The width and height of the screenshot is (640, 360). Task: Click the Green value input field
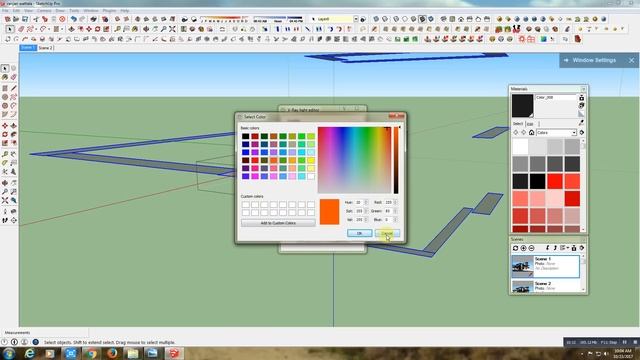pyautogui.click(x=388, y=211)
